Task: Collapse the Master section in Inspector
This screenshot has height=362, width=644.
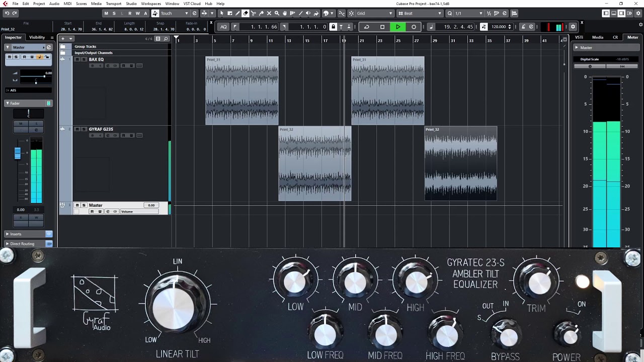Action: pos(8,47)
